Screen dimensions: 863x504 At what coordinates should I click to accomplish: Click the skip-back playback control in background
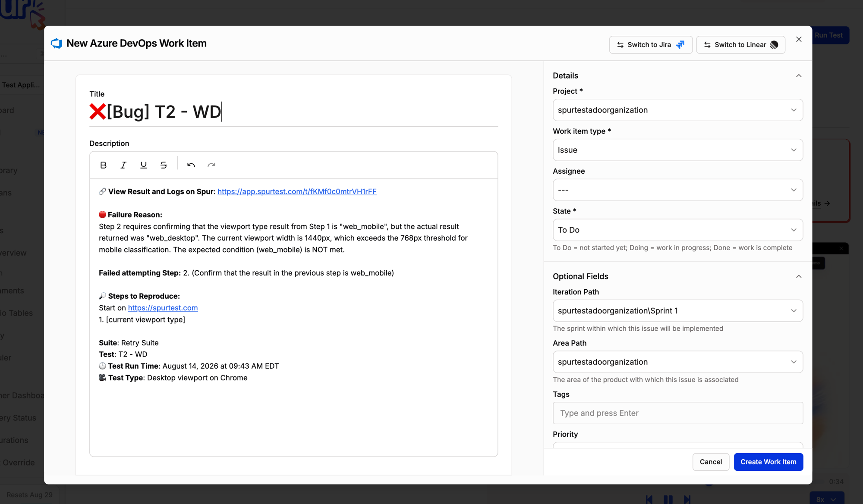(649, 499)
